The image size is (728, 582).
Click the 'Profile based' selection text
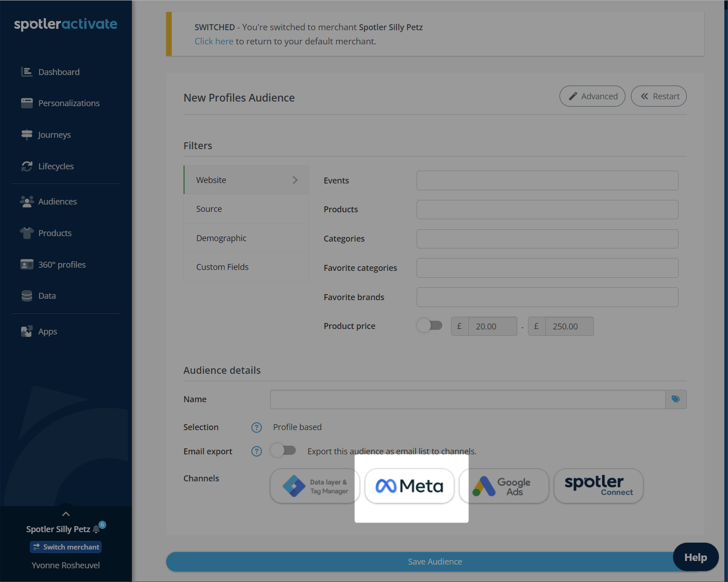pos(298,427)
